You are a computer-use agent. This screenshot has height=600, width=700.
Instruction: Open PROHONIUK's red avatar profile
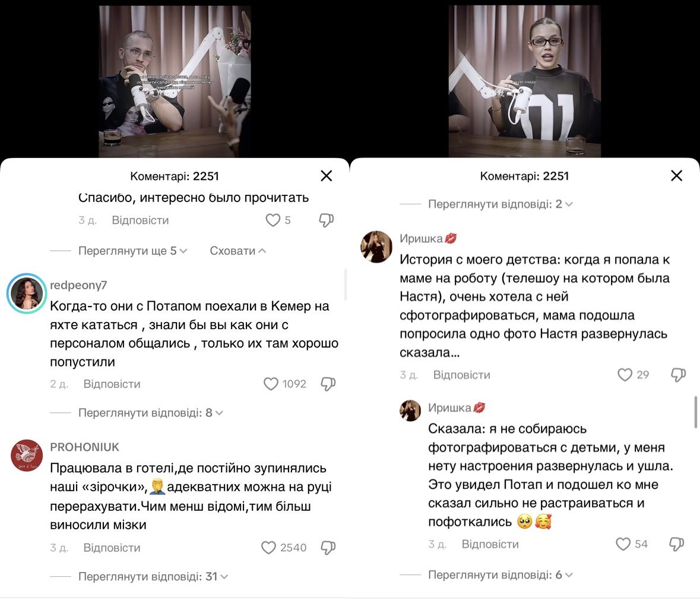[x=26, y=455]
